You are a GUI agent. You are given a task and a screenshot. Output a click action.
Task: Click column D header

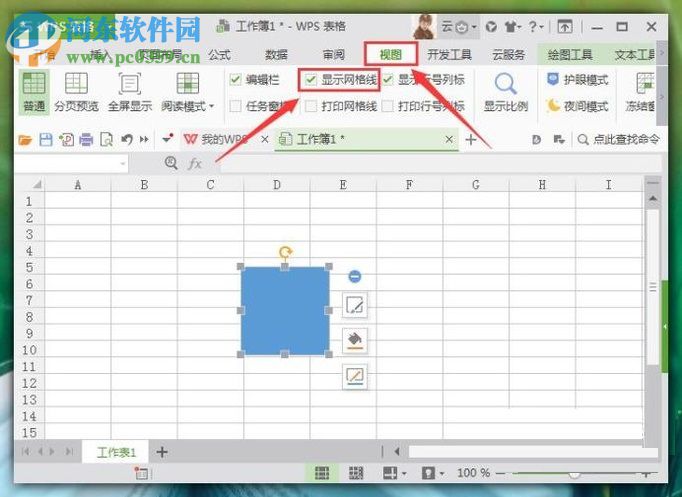click(277, 185)
